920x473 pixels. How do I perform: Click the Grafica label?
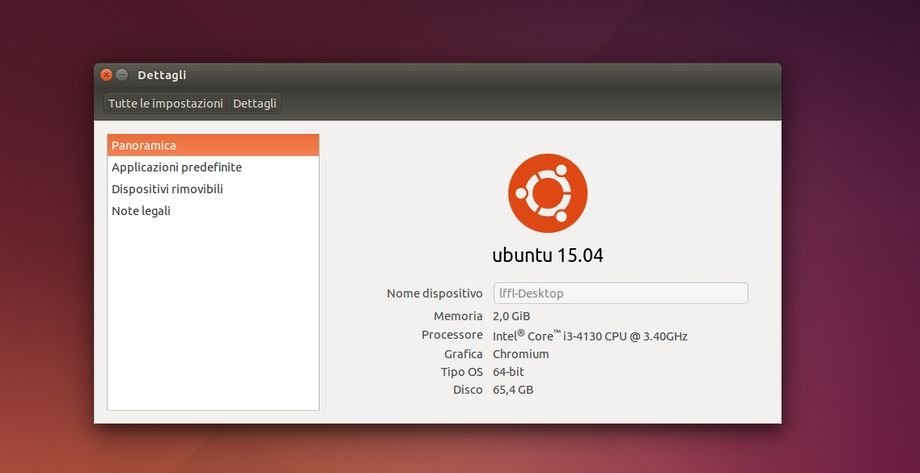pos(464,354)
